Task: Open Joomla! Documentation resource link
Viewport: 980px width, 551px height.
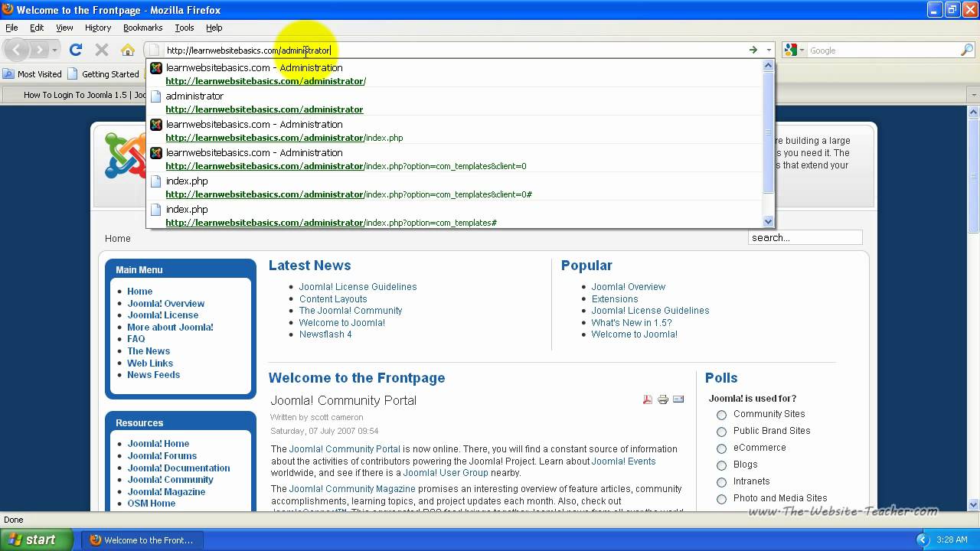Action: click(178, 468)
